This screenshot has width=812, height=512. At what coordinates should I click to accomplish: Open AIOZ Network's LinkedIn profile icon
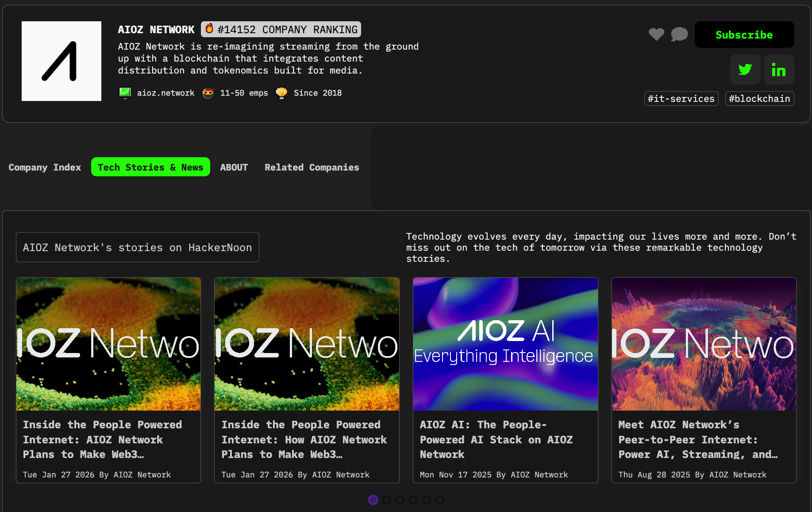tap(779, 70)
